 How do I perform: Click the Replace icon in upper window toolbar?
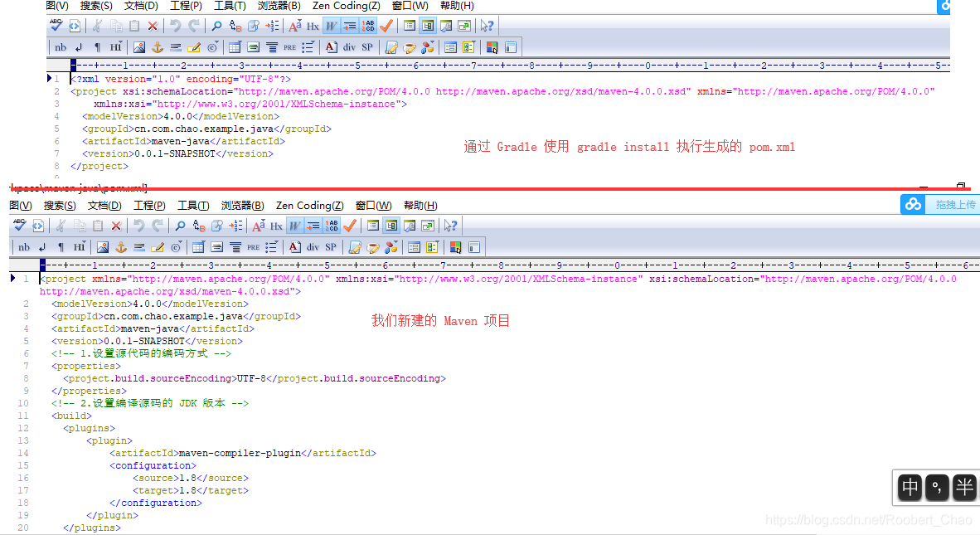[235, 26]
